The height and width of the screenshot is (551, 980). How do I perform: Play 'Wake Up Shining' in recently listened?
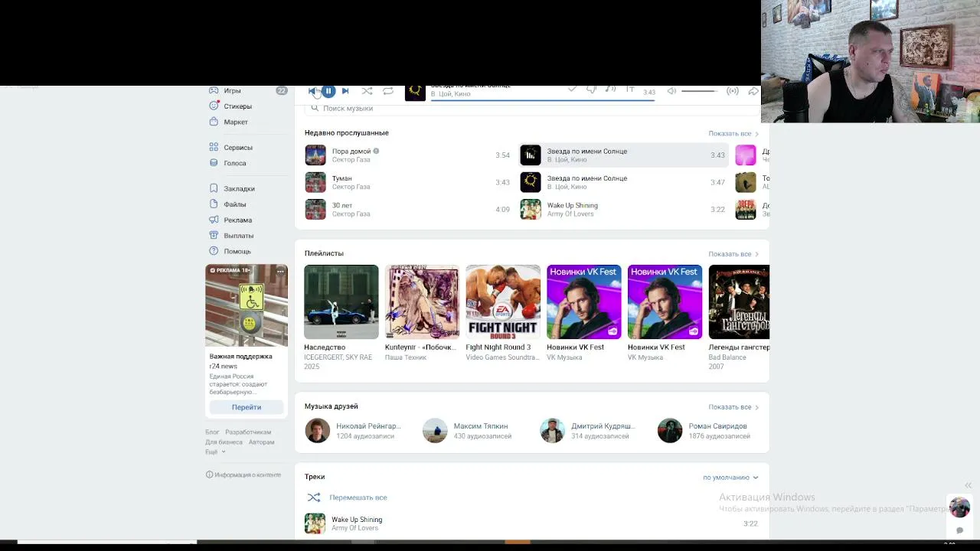click(622, 210)
